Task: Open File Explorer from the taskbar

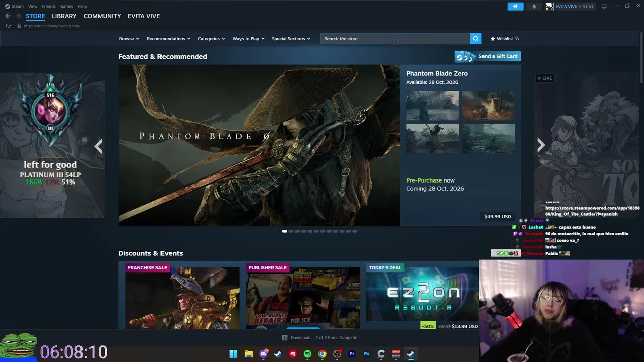Action: pos(248,354)
